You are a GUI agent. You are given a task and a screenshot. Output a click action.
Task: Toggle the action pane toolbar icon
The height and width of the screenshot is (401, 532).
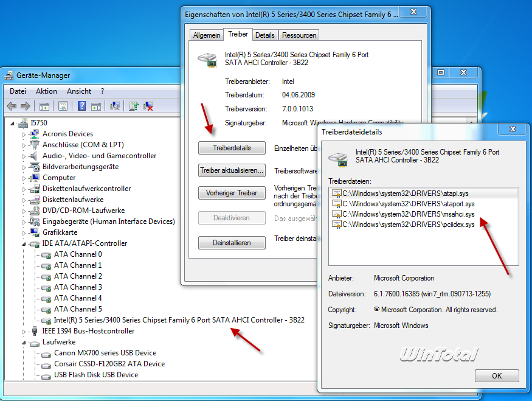click(x=96, y=106)
